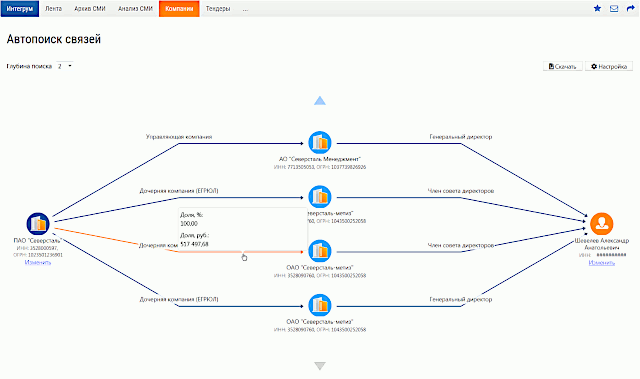The image size is (640, 379).
Task: Click the Интегрум logo button
Action: (x=20, y=9)
